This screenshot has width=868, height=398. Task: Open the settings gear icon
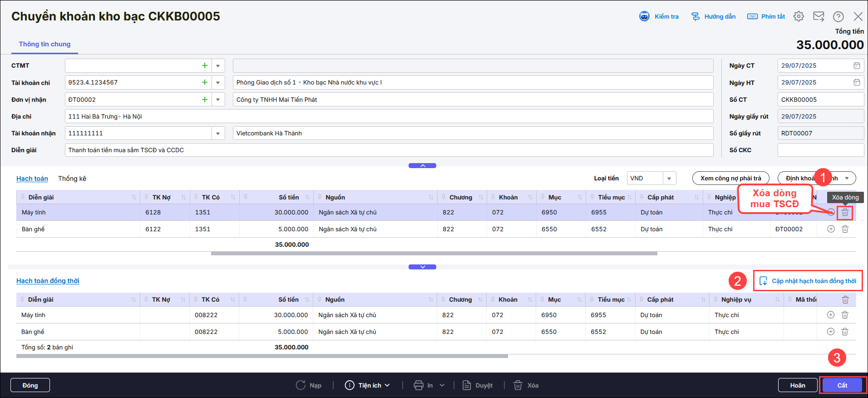[799, 16]
